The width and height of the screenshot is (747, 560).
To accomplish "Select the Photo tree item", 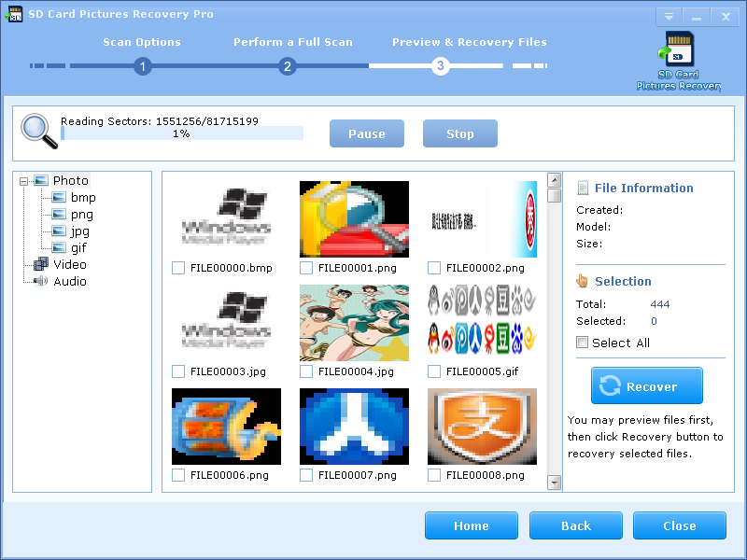I will [x=71, y=180].
